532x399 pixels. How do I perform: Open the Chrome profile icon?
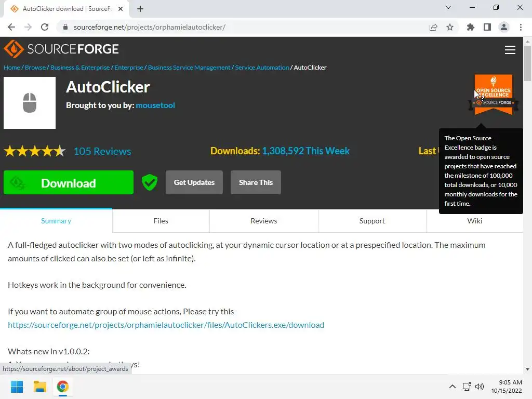pyautogui.click(x=504, y=27)
